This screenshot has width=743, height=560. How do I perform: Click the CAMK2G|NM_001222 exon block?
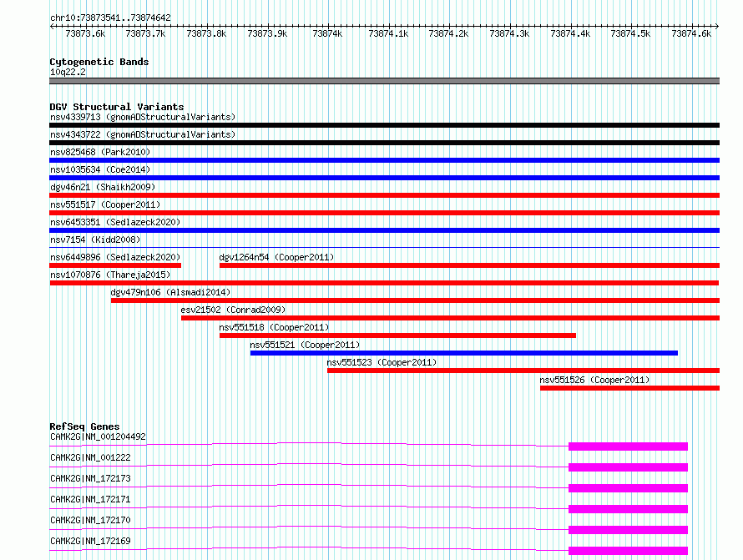pyautogui.click(x=628, y=467)
